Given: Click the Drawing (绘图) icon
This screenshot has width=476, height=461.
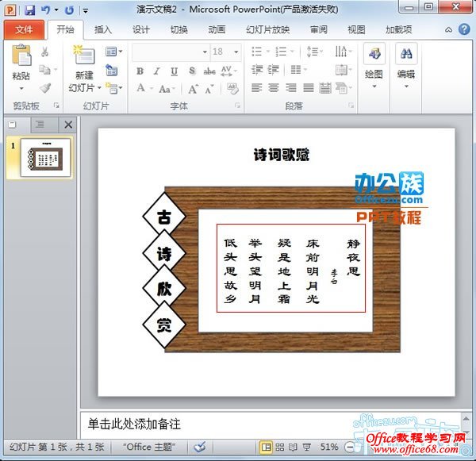Looking at the screenshot, I should (x=374, y=55).
